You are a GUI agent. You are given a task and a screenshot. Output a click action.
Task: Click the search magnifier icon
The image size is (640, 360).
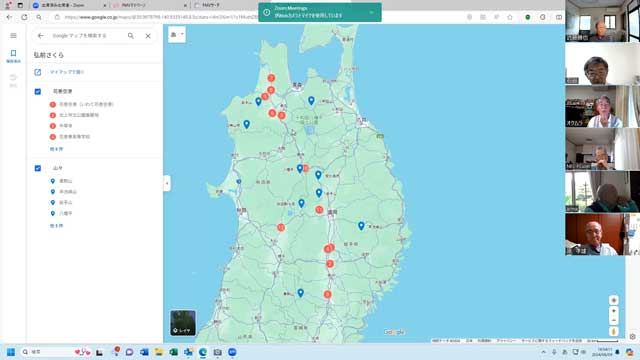pos(131,36)
